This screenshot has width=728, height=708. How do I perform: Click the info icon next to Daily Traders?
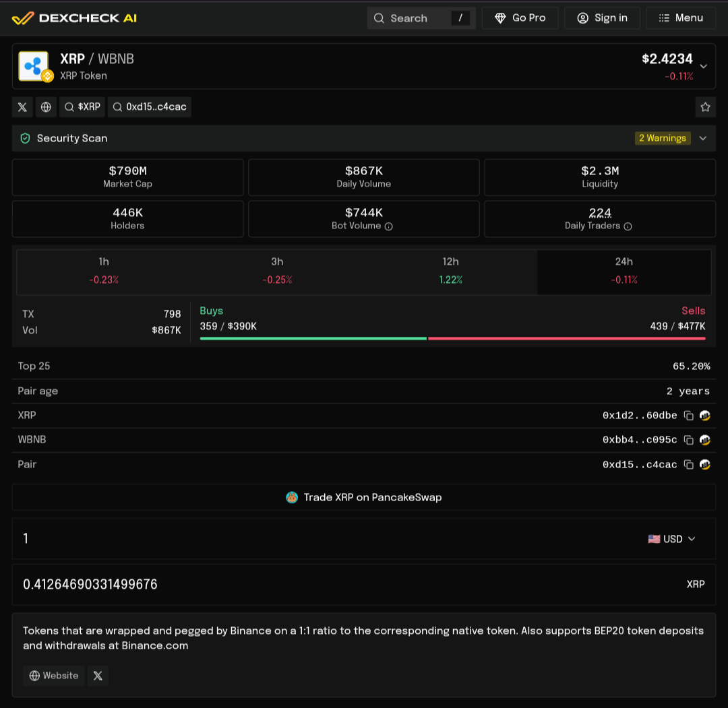[628, 226]
